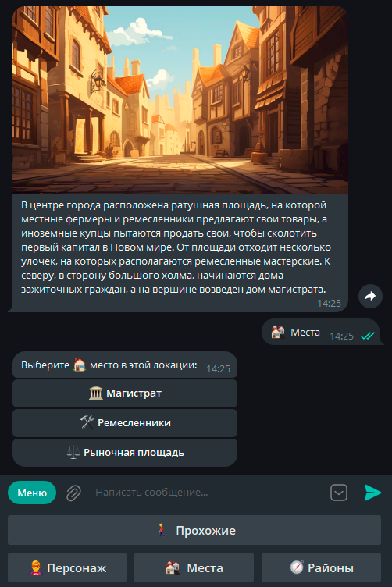The width and height of the screenshot is (392, 587).
Task: Click the hammer icon on Ремесленники
Action: point(87,422)
